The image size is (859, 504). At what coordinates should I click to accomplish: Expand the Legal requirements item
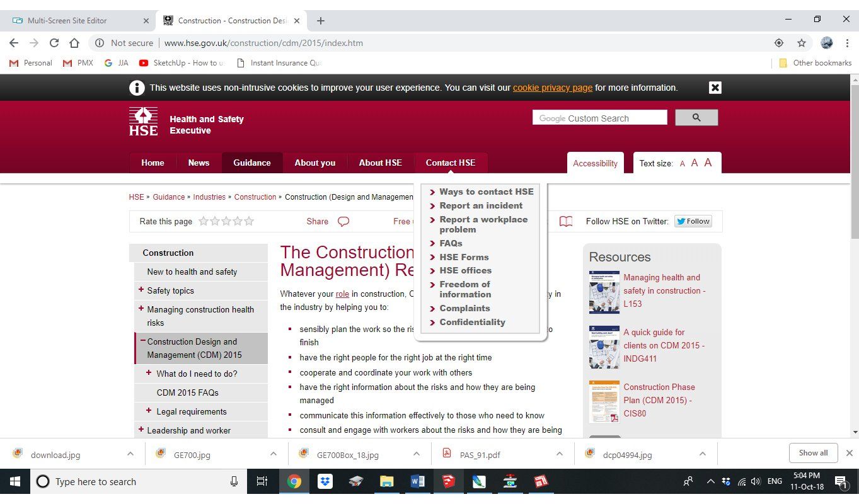click(149, 411)
